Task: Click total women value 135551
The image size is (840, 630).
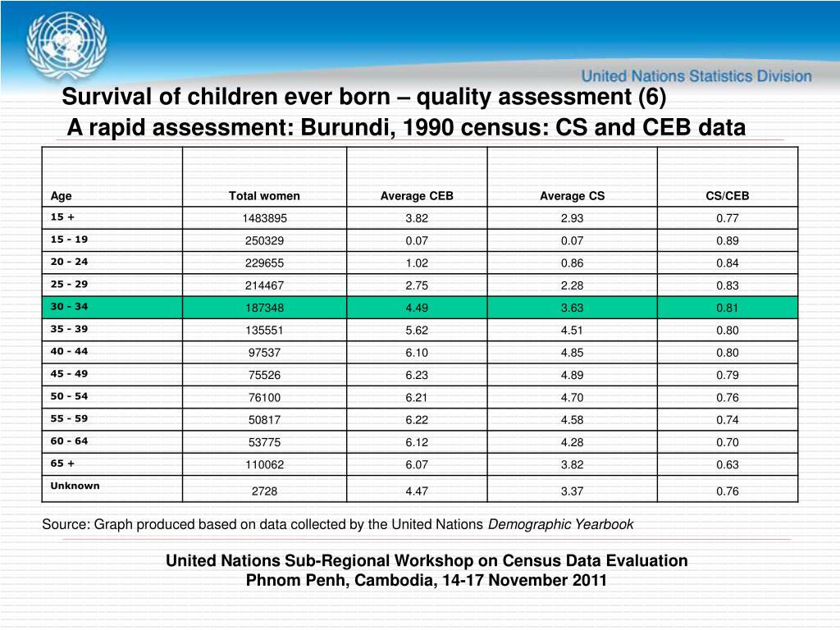Action: tap(265, 331)
